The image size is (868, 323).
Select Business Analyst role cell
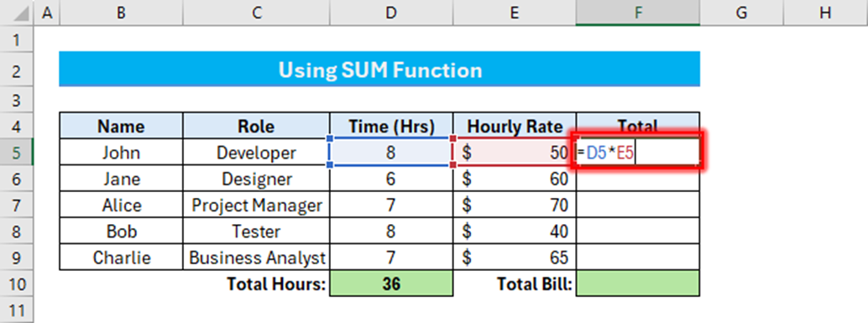pyautogui.click(x=256, y=258)
